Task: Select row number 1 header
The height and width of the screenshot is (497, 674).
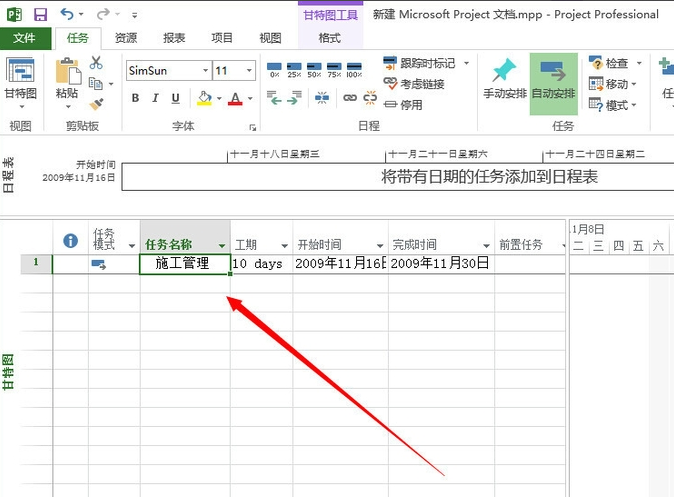Action: (x=36, y=264)
